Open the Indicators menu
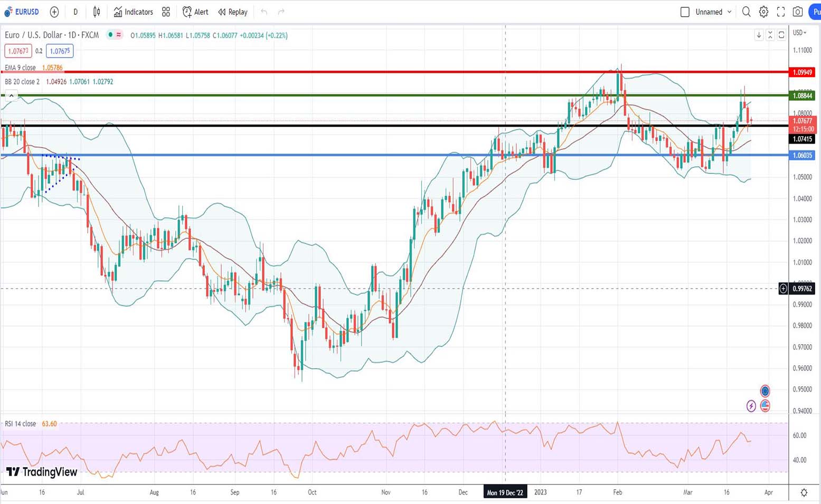Viewport: 821px width, 504px height. [x=133, y=12]
